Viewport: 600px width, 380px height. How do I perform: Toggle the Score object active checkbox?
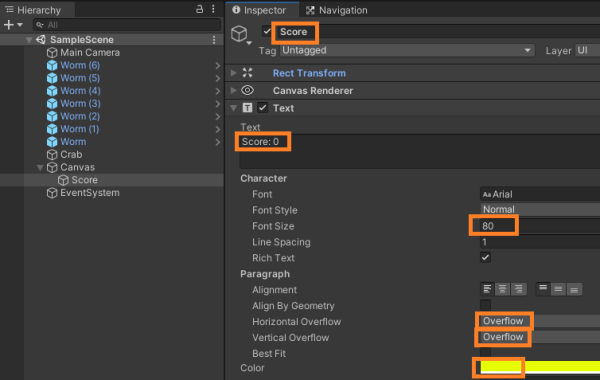coord(267,31)
